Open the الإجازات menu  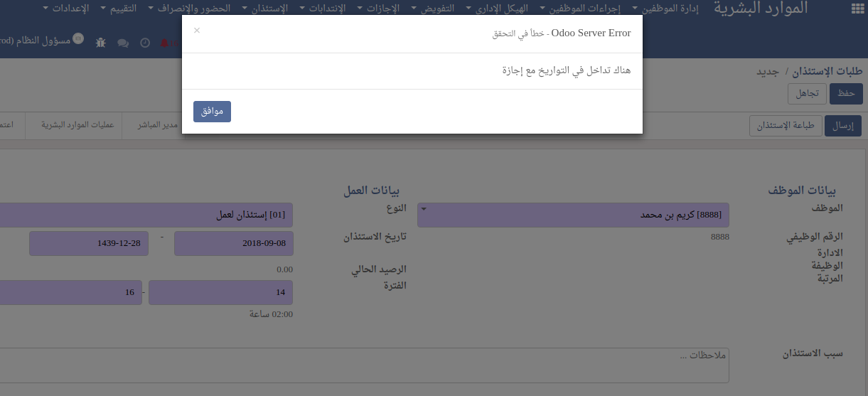coord(377,9)
